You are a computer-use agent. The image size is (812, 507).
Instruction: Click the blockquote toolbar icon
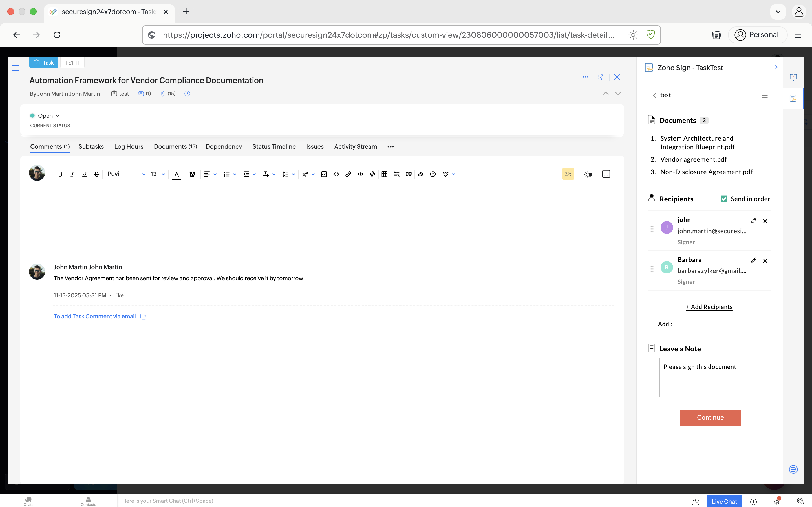(408, 174)
